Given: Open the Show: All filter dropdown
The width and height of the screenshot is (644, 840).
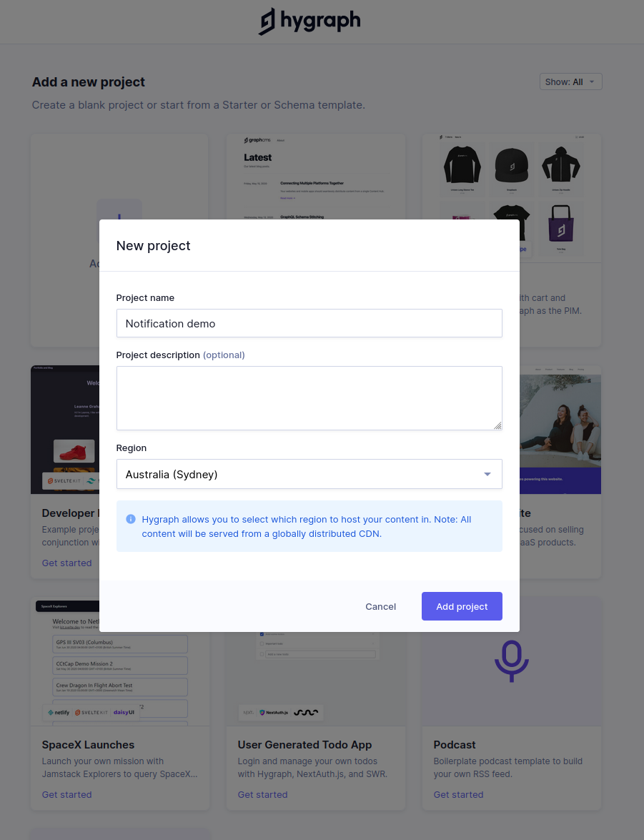Looking at the screenshot, I should click(570, 81).
